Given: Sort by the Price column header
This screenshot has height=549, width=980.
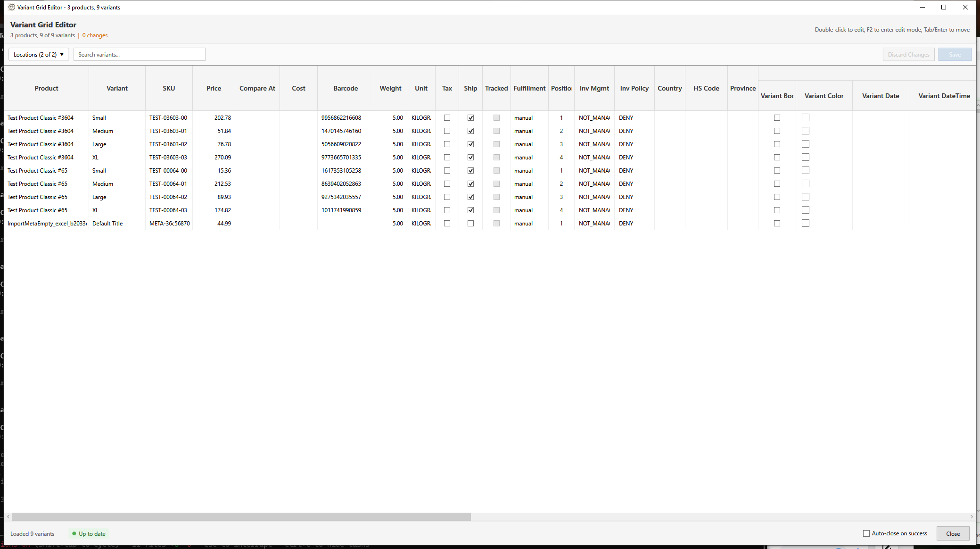Looking at the screenshot, I should pos(213,88).
